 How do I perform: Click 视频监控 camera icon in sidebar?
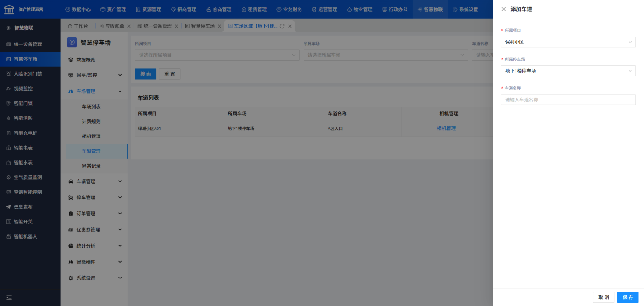coord(9,89)
